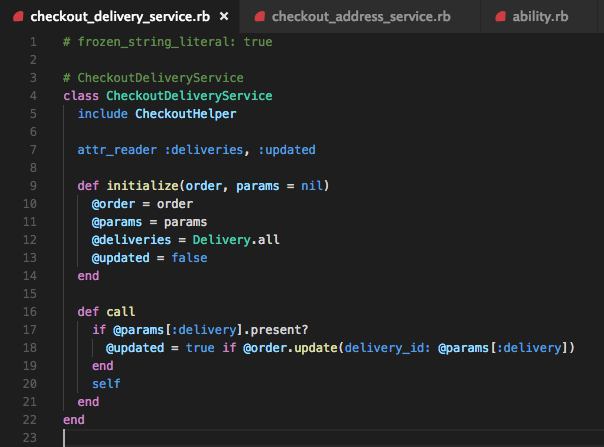Screen dimensions: 604x447
Task: Click the 'include' keyword
Action: click(x=102, y=114)
